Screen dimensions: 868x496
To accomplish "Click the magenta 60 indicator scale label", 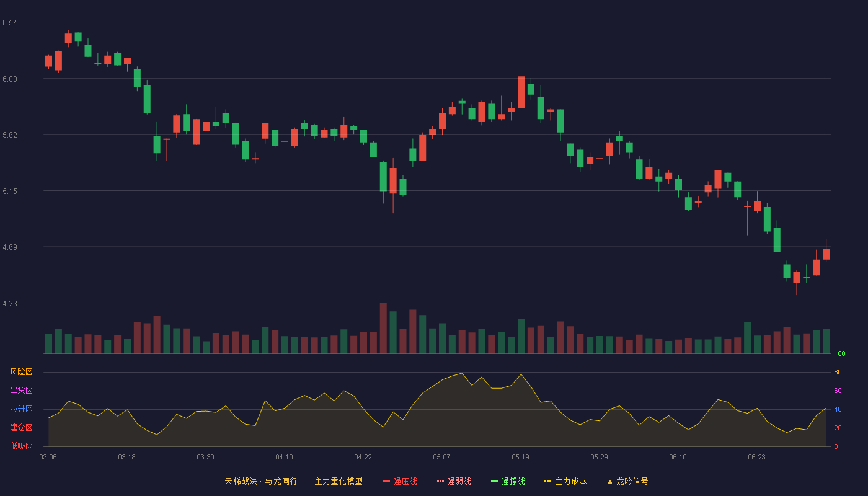I will (838, 391).
